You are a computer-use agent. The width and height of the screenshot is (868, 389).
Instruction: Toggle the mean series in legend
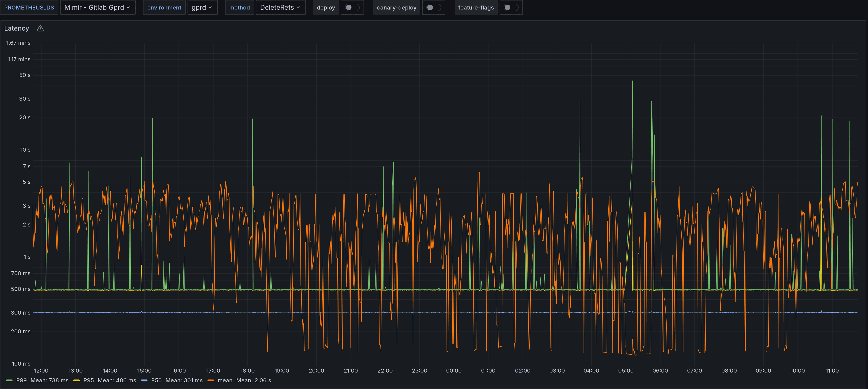point(225,380)
